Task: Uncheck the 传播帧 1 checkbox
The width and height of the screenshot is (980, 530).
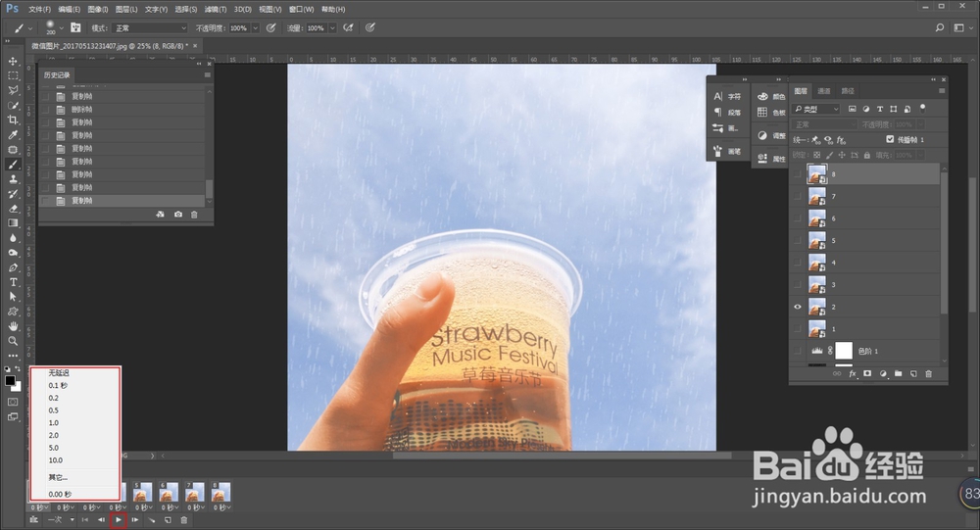Action: tap(890, 139)
